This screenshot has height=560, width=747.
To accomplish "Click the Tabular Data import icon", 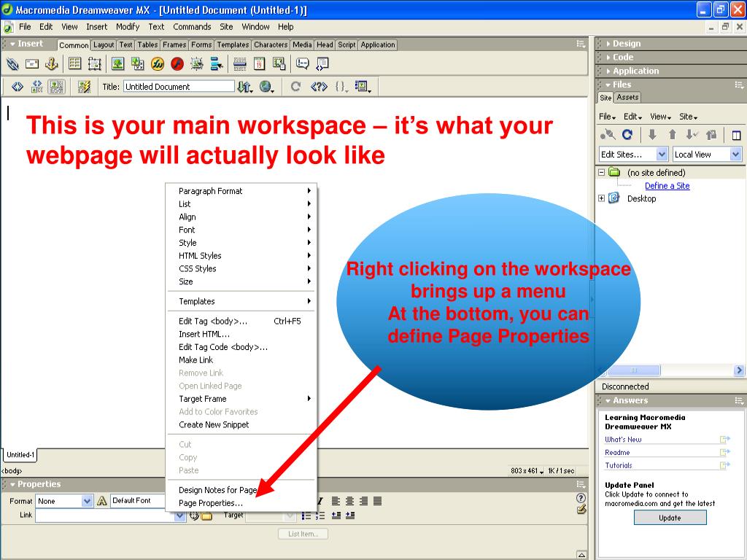I will [279, 64].
